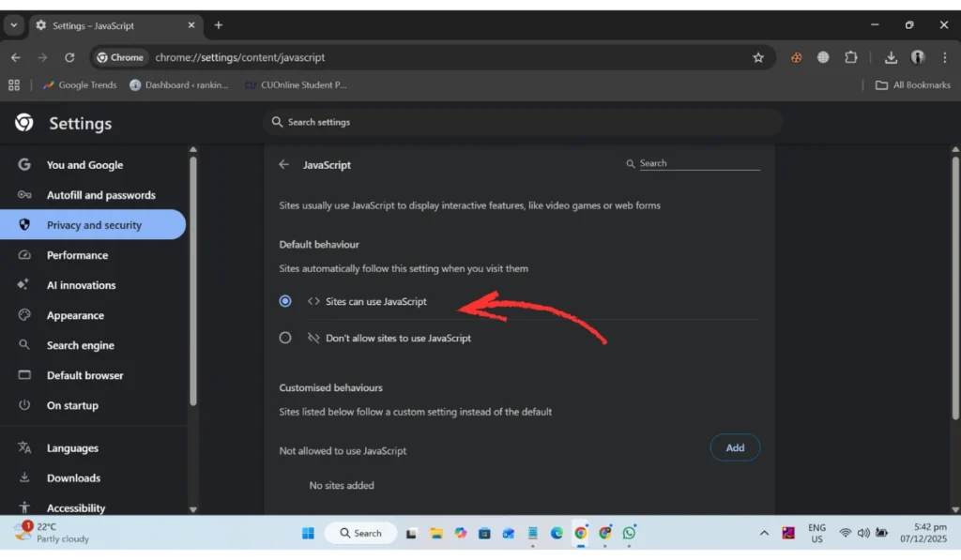Reload the page using refresh icon

coord(69,57)
